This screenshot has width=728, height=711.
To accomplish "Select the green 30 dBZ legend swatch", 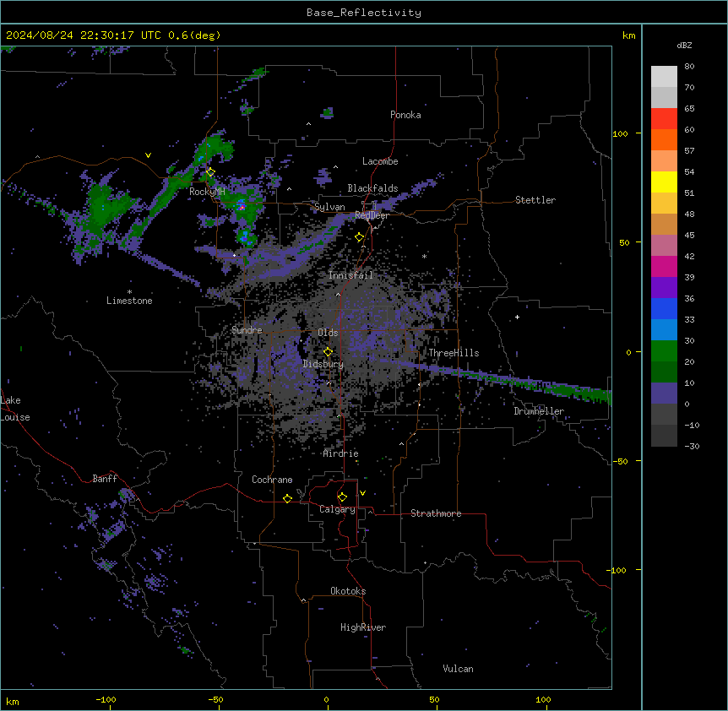I will [664, 351].
